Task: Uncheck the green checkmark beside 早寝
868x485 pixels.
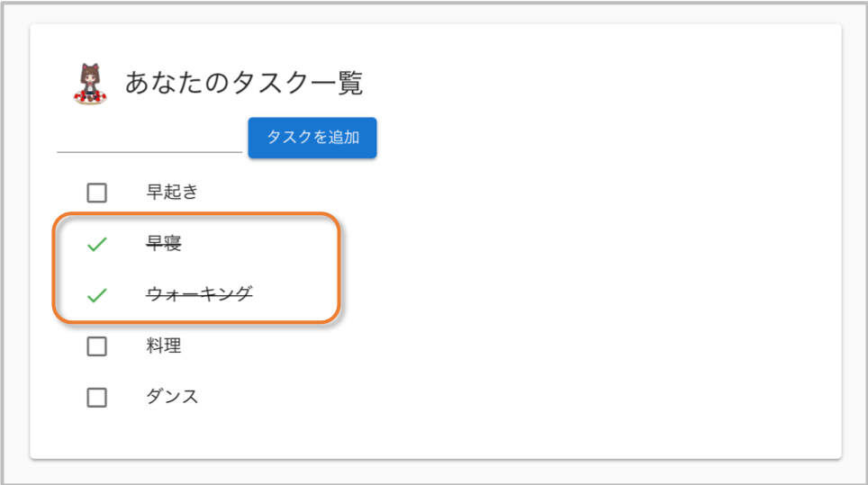Action: 97,244
